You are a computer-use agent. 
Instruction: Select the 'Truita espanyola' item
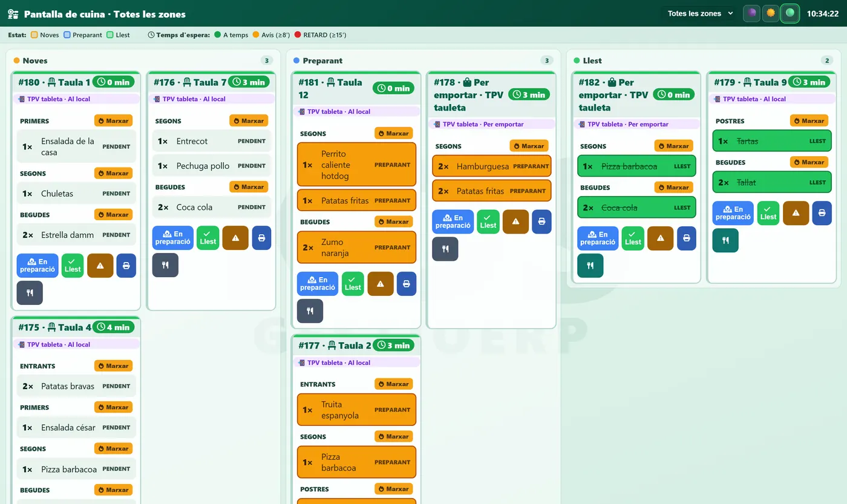click(357, 410)
